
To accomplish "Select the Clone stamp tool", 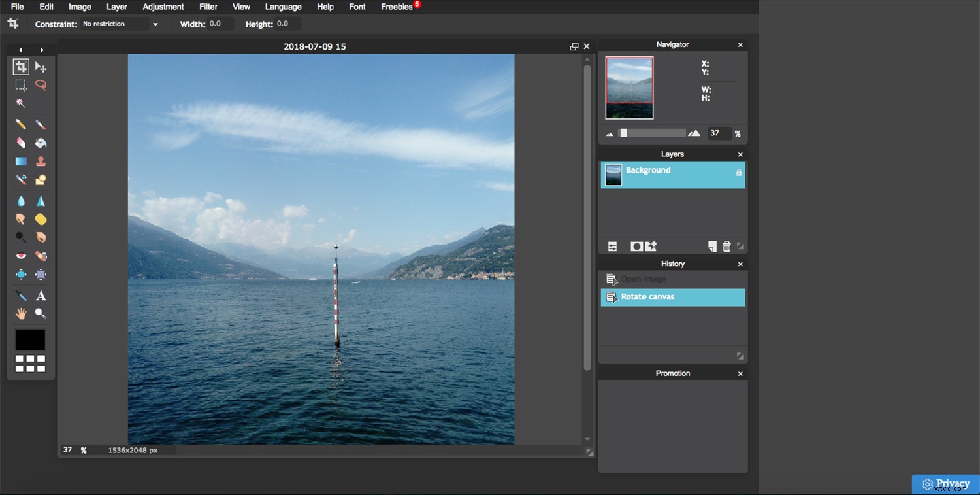I will pos(41,161).
